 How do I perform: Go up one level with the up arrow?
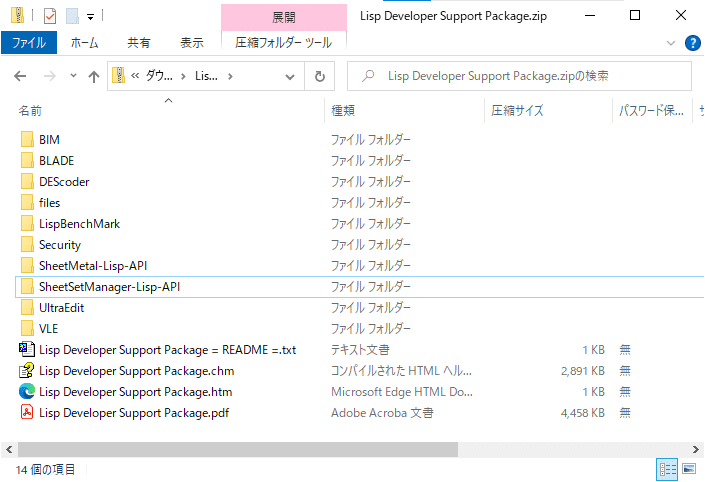[x=94, y=77]
